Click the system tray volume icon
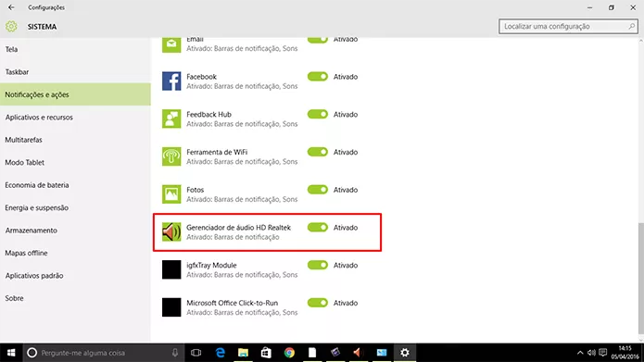 click(x=591, y=353)
